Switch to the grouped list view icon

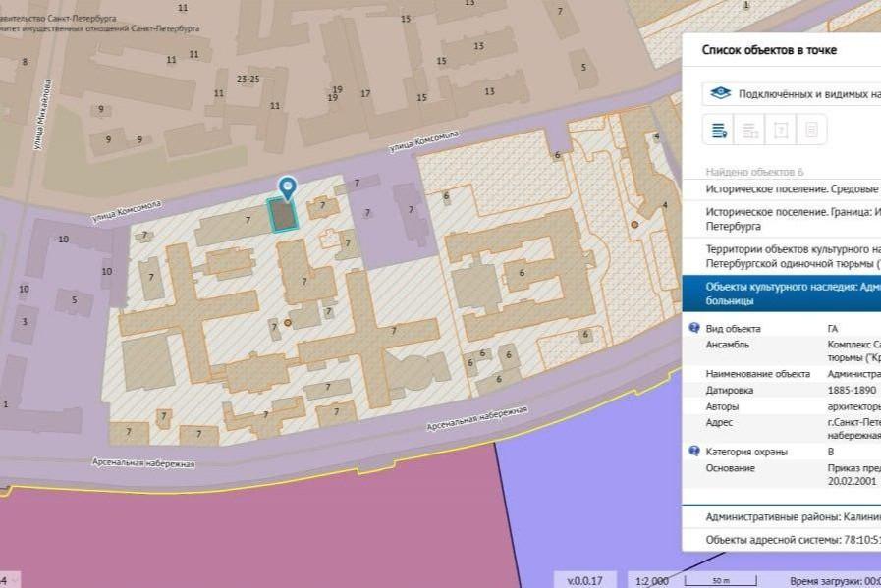(750, 130)
